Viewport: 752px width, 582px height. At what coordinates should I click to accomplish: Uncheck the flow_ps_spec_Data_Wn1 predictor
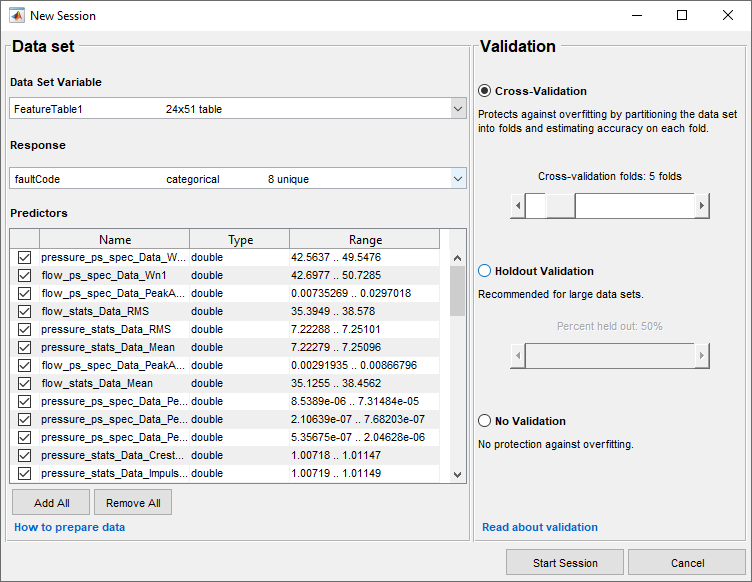click(x=24, y=275)
